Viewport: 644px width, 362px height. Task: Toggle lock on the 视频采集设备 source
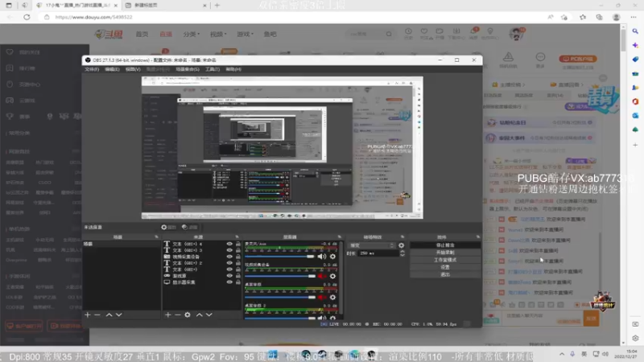tap(237, 257)
